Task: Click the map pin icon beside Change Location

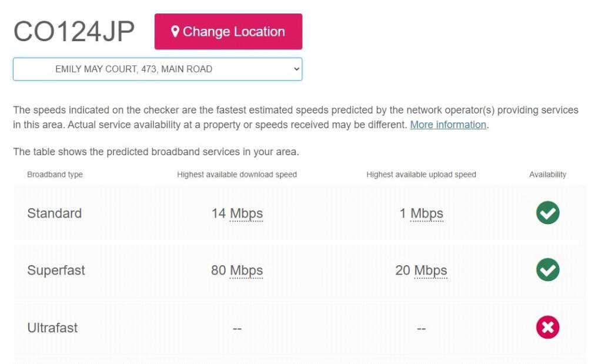Action: coord(175,32)
